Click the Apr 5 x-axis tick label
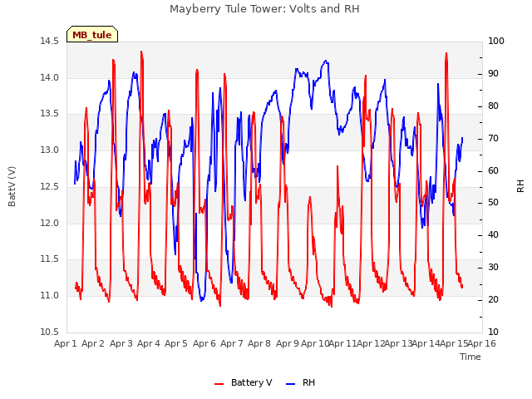Screen dimensions: 532x399 click(x=176, y=343)
